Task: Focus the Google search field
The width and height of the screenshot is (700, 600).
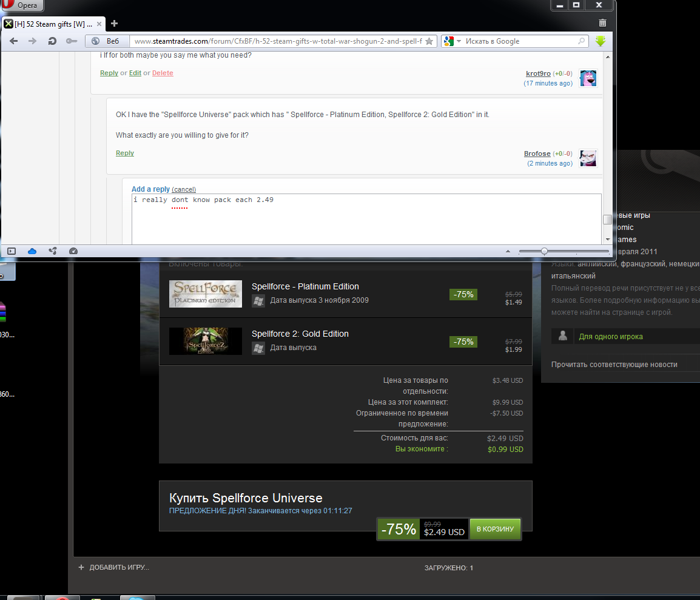Action: point(520,41)
